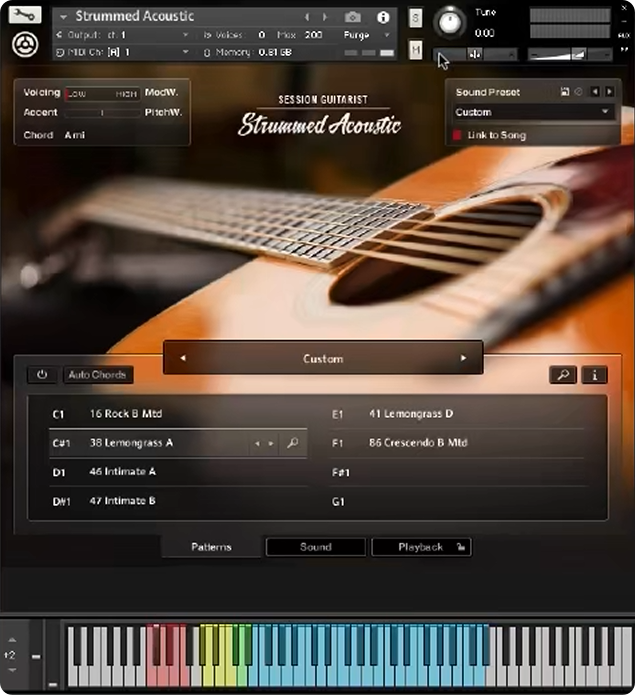Image resolution: width=635 pixels, height=695 pixels.
Task: Select previous pattern in C#1 slot
Action: click(x=257, y=443)
